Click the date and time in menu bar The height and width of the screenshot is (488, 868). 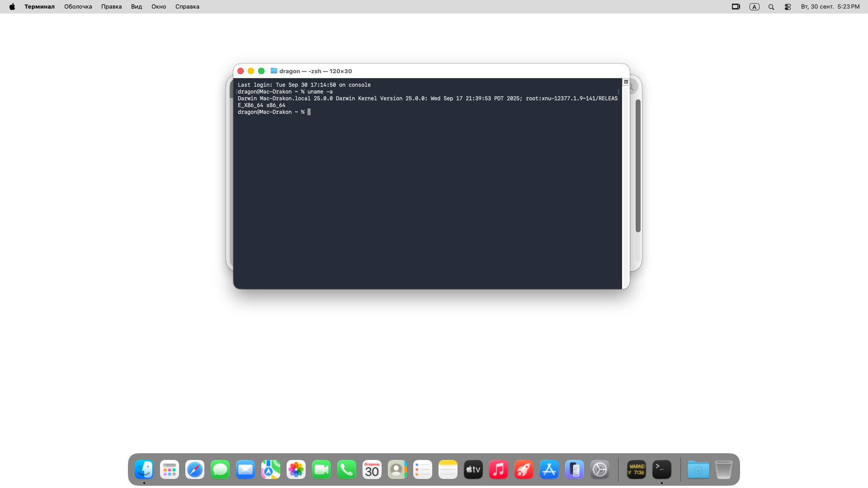[830, 7]
